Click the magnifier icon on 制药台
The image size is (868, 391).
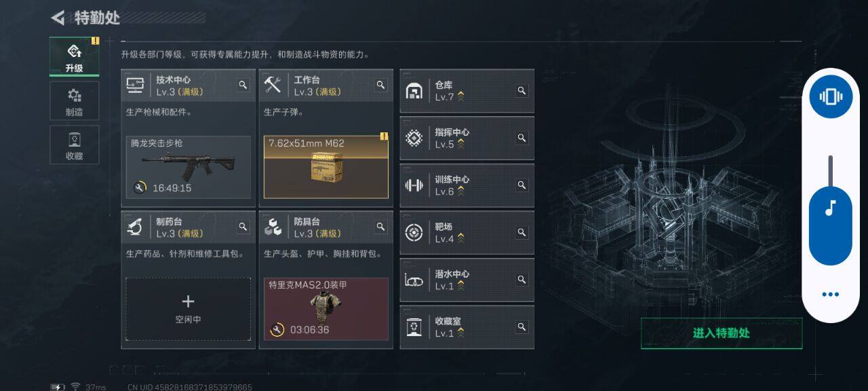tap(243, 227)
